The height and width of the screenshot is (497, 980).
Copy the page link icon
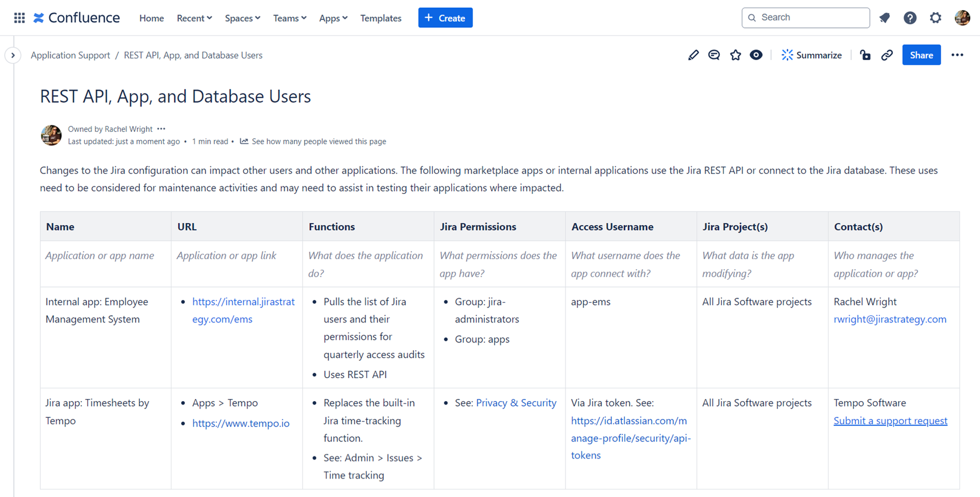[x=887, y=55]
